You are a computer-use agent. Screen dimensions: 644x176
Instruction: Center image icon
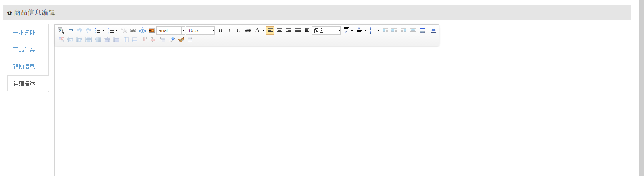(413, 30)
